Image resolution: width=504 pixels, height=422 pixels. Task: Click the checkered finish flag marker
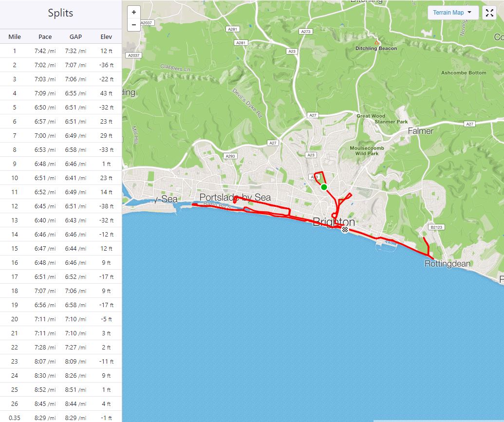coord(345,229)
